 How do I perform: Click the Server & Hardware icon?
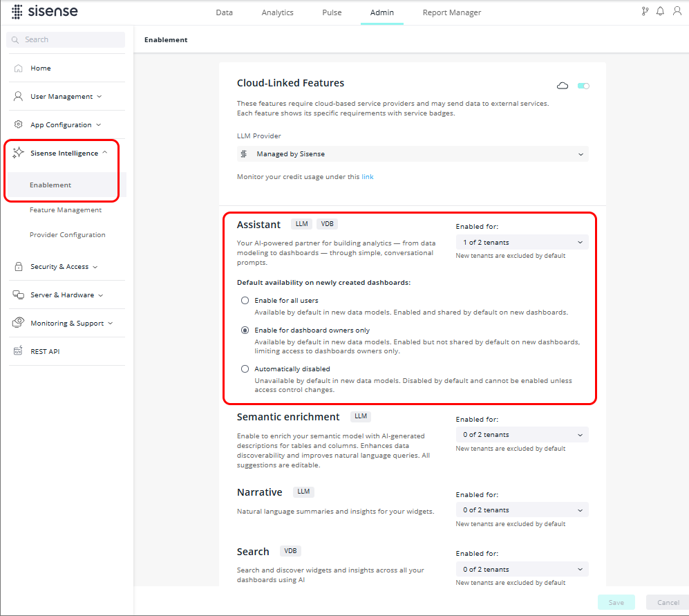pos(18,295)
